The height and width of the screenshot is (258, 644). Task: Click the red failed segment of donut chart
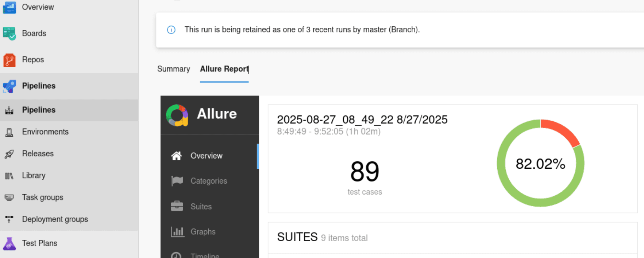click(x=561, y=131)
